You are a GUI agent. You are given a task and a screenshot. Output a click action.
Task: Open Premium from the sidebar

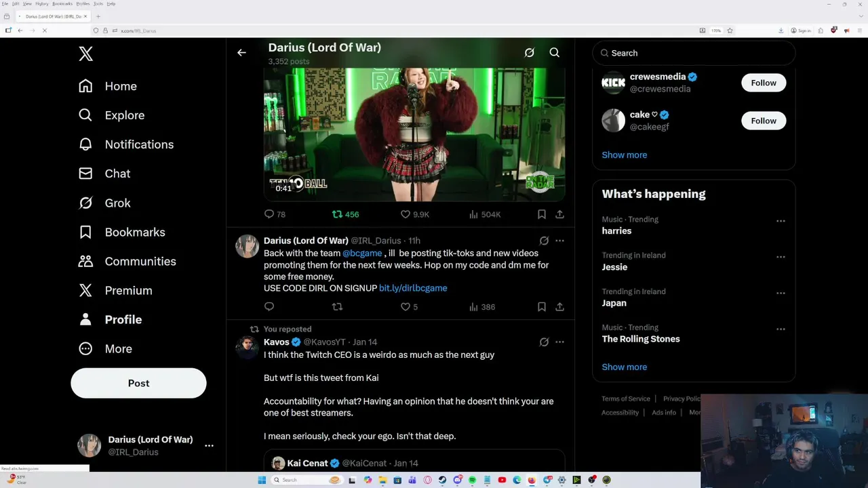coord(115,290)
